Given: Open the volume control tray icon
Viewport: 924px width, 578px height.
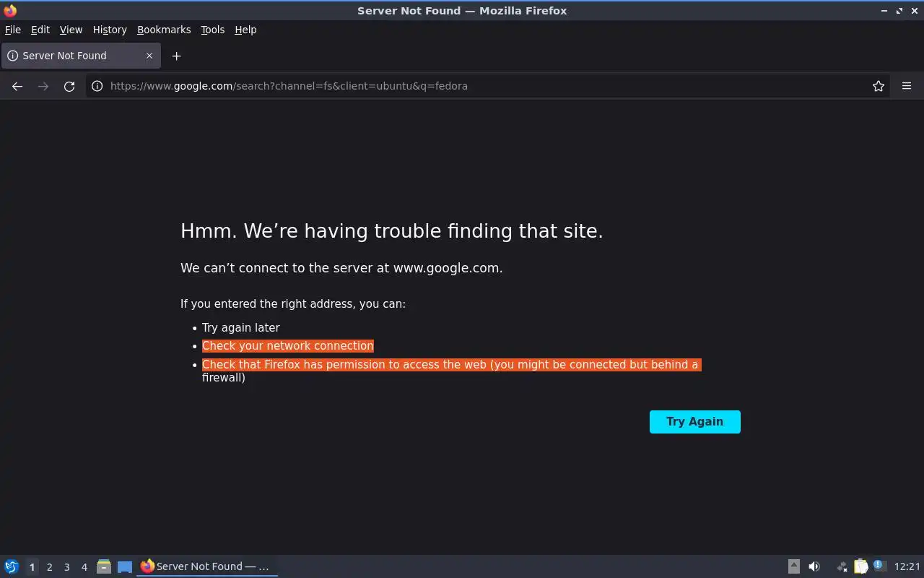Looking at the screenshot, I should click(814, 566).
